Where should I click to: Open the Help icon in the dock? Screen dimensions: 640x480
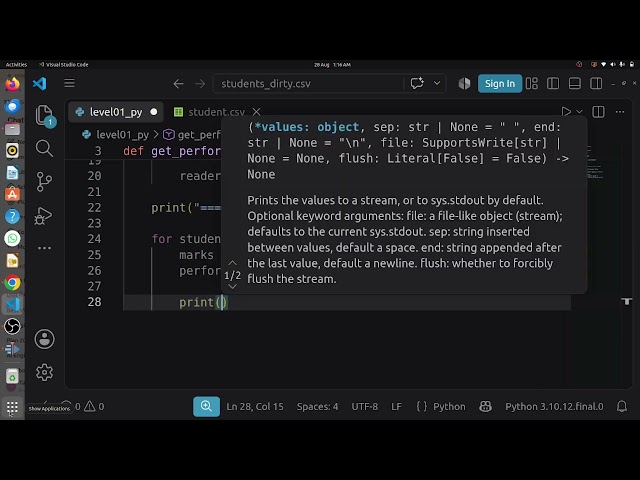pyautogui.click(x=12, y=216)
